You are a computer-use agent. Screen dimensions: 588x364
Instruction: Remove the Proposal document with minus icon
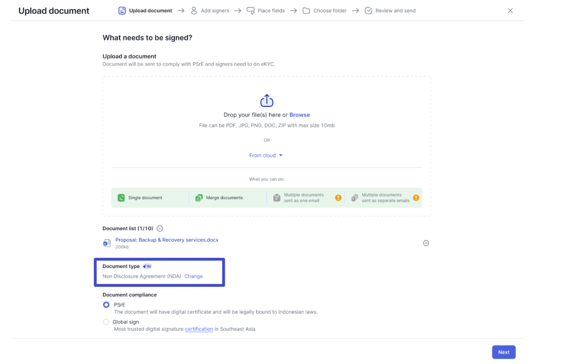click(426, 243)
